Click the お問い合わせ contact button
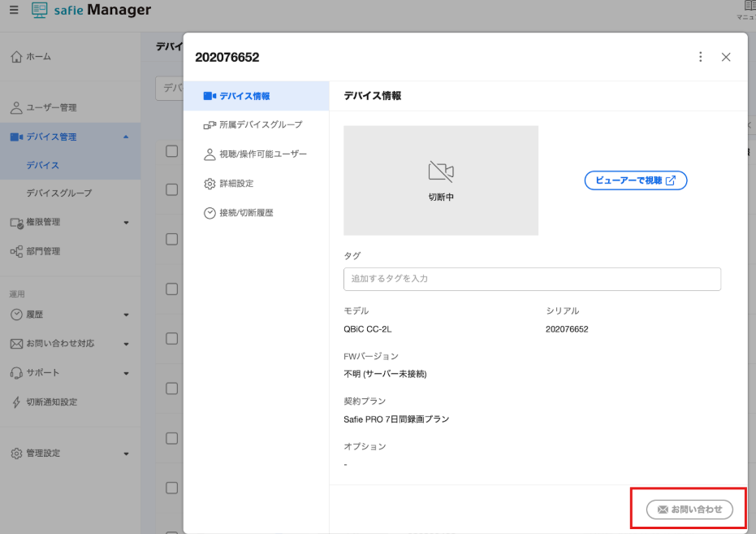The width and height of the screenshot is (756, 534). pos(689,508)
